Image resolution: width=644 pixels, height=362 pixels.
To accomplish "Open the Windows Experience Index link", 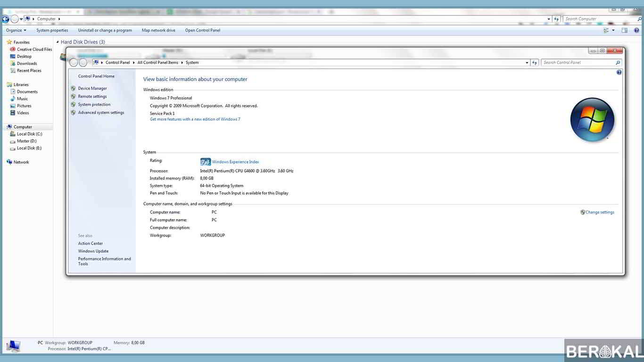I will click(235, 162).
